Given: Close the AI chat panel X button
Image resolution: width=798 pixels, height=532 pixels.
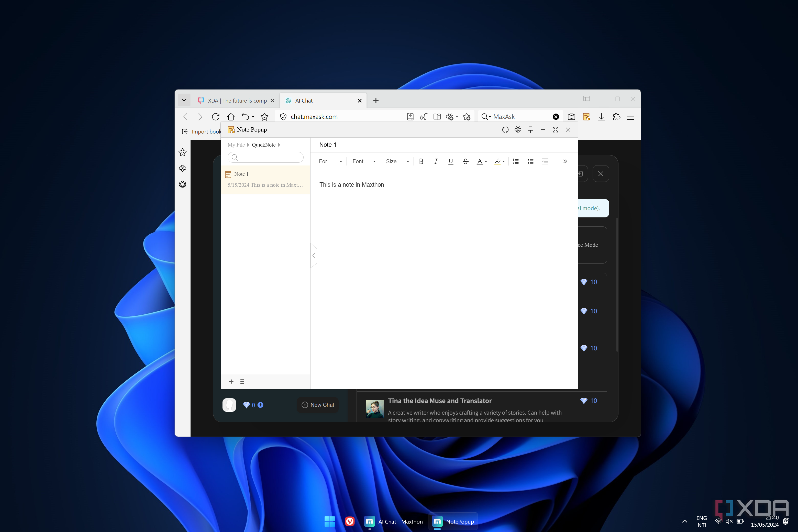Looking at the screenshot, I should pyautogui.click(x=601, y=174).
